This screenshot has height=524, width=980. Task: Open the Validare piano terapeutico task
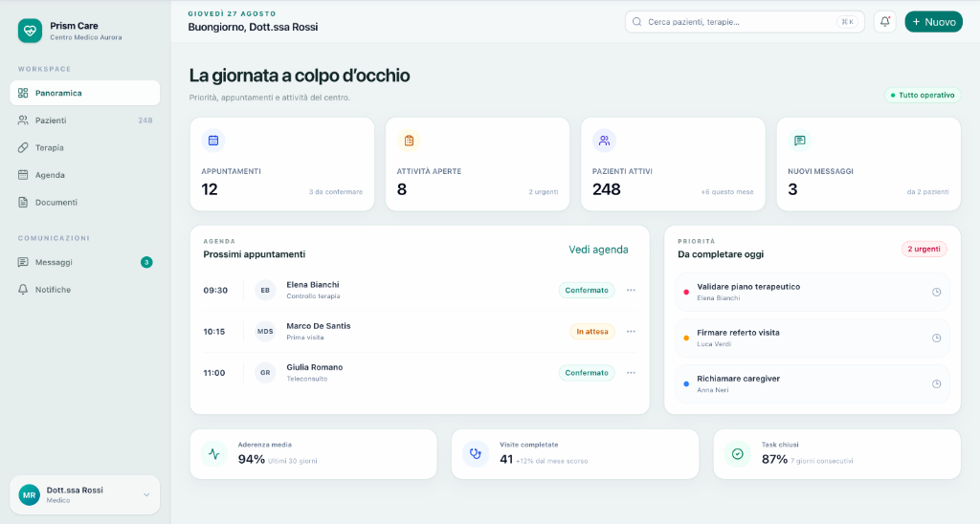coord(812,292)
